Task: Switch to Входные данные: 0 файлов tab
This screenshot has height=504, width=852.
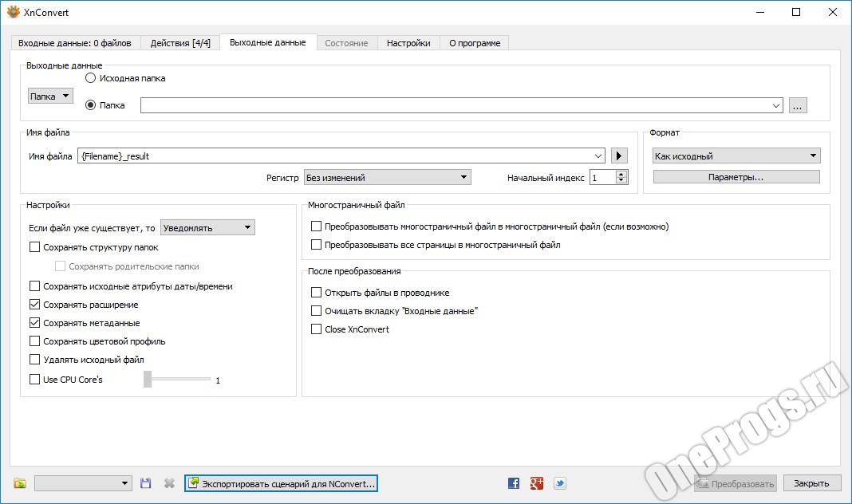Action: [75, 43]
